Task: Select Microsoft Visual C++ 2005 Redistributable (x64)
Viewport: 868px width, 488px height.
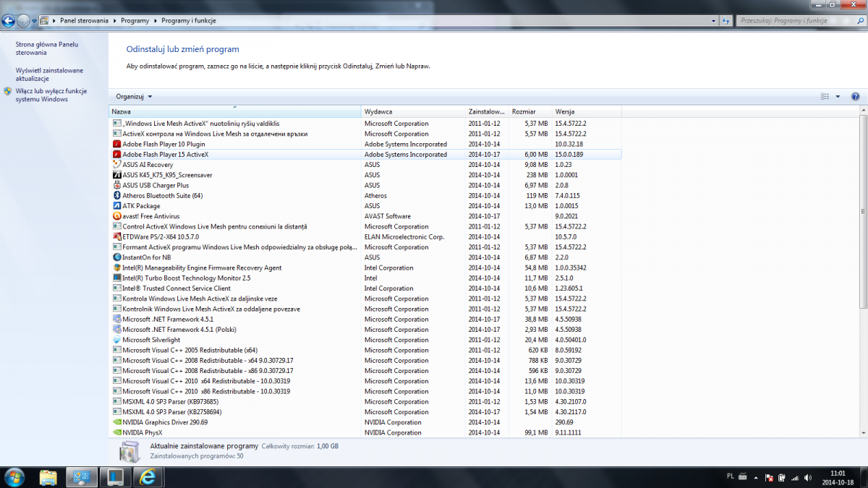Action: coord(365,350)
